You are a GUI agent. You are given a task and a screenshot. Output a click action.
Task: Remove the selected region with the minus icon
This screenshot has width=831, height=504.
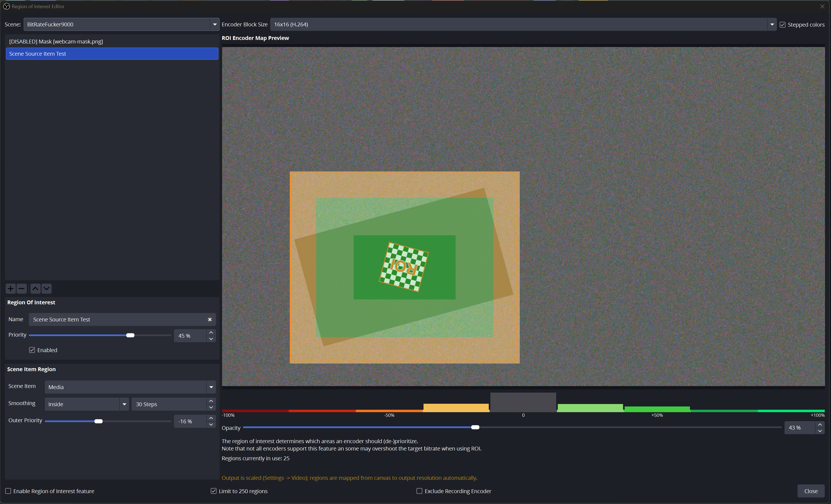tap(21, 289)
